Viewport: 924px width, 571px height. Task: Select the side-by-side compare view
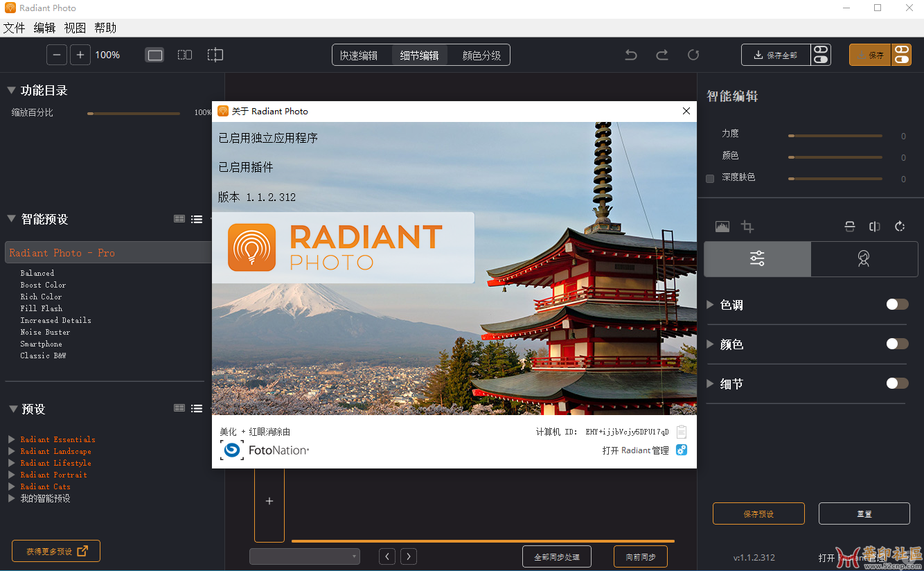(185, 55)
